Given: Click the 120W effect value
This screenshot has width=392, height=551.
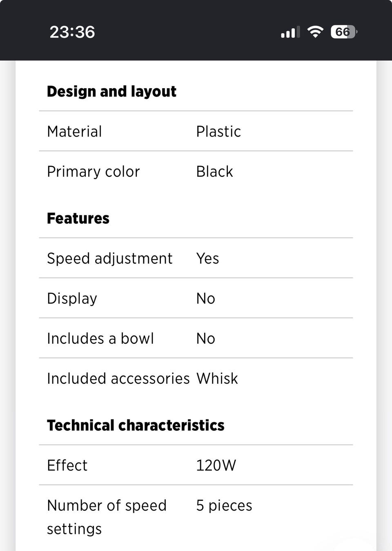Looking at the screenshot, I should point(216,465).
